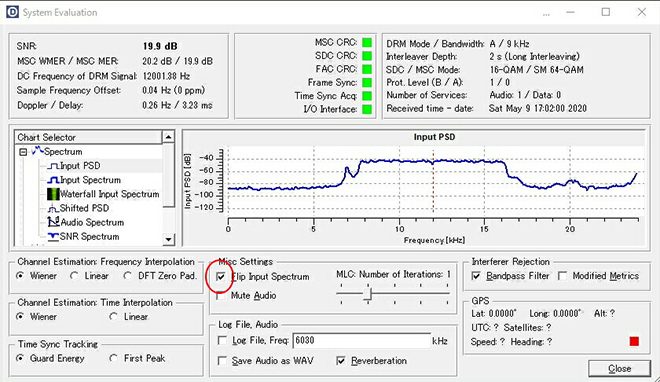Select the Audio Spectrum chart icon
This screenshot has width=660, height=382.
53,222
